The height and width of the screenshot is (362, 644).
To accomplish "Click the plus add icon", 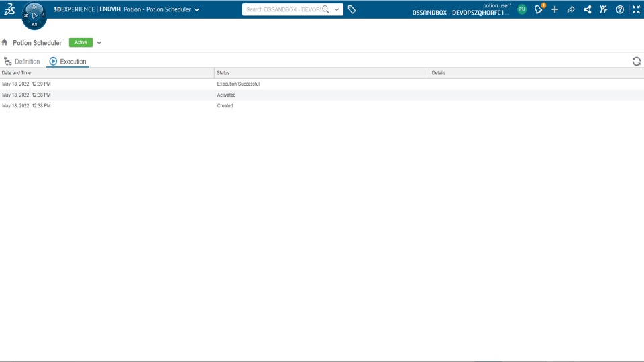I will coord(555,9).
